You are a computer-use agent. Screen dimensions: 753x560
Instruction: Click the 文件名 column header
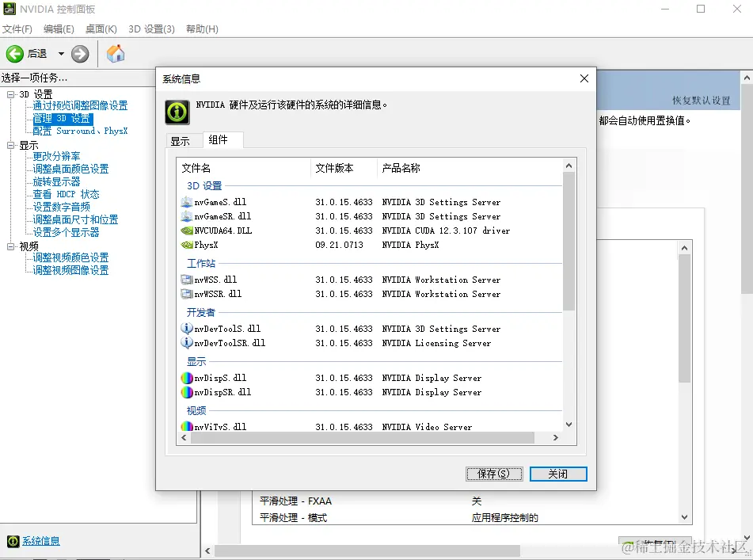point(243,168)
